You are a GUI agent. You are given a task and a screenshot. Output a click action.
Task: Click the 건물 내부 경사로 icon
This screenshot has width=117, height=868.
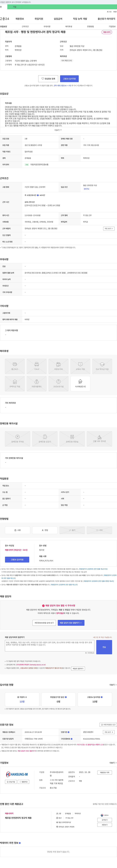click(x=100, y=439)
